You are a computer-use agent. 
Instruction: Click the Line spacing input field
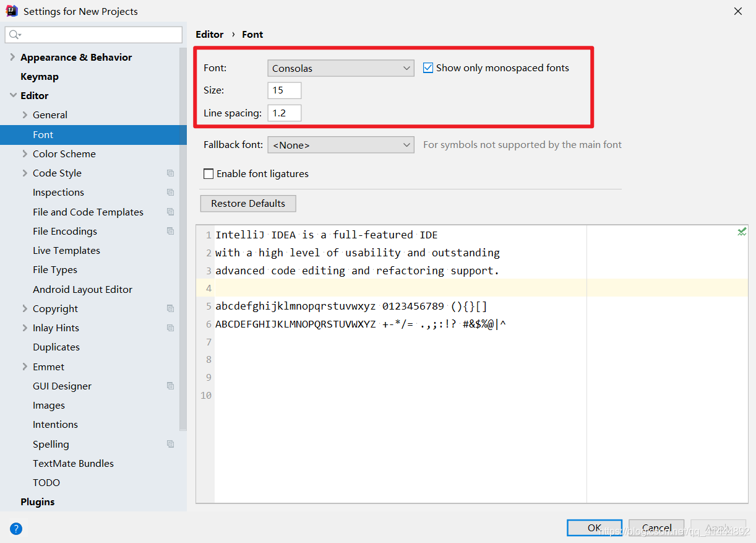point(285,113)
